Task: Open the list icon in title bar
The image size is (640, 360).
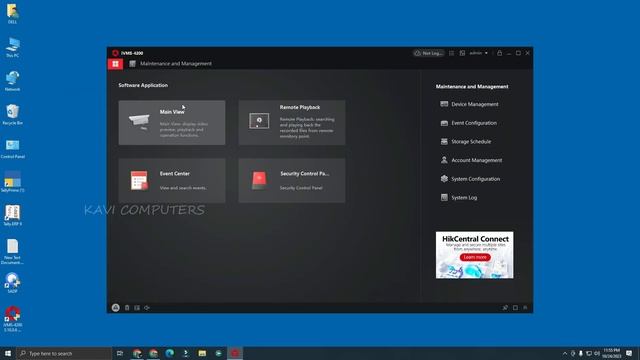Action: (451, 53)
